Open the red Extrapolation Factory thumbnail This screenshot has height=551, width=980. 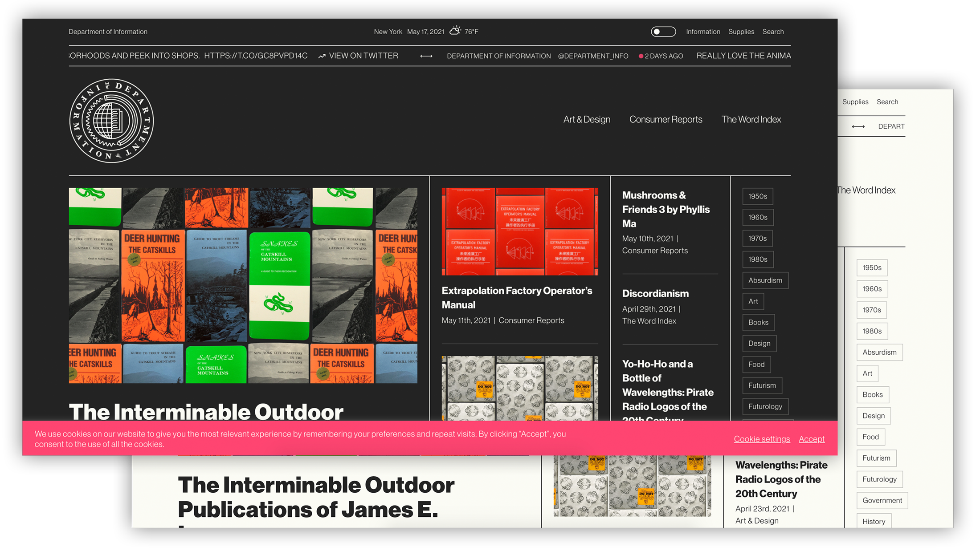pos(520,231)
